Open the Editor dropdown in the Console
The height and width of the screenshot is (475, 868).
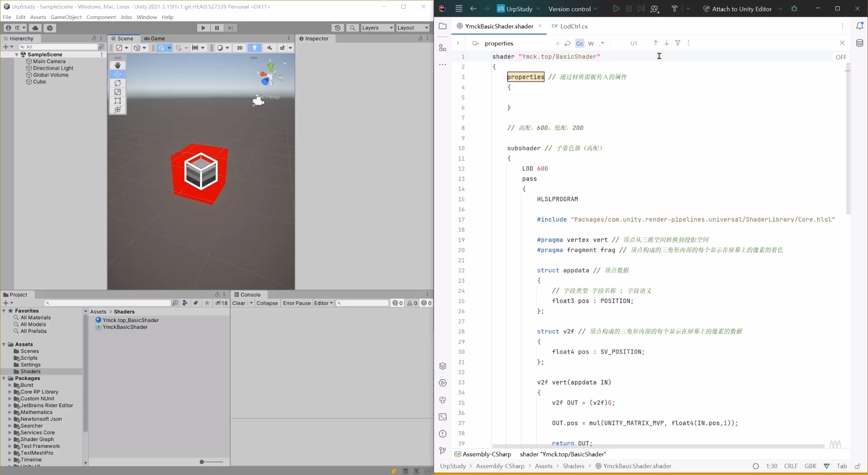pos(323,303)
